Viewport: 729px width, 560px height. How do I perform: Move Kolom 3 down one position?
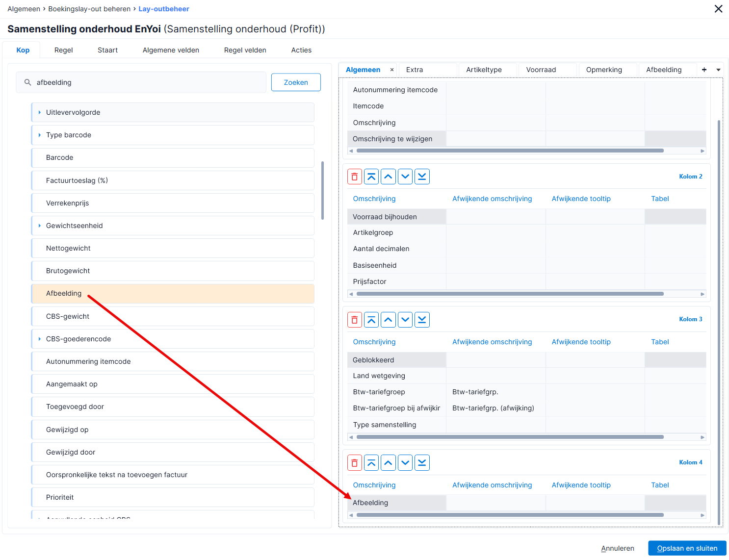click(x=405, y=320)
